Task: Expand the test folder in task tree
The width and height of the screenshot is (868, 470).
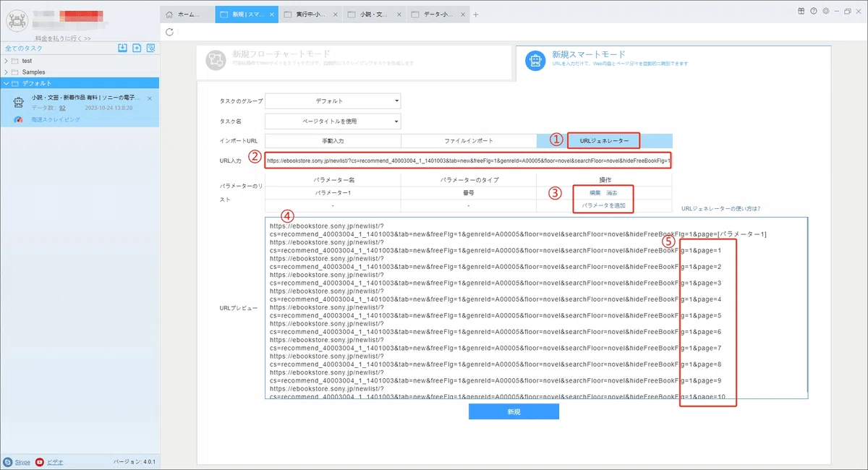Action: [7, 61]
